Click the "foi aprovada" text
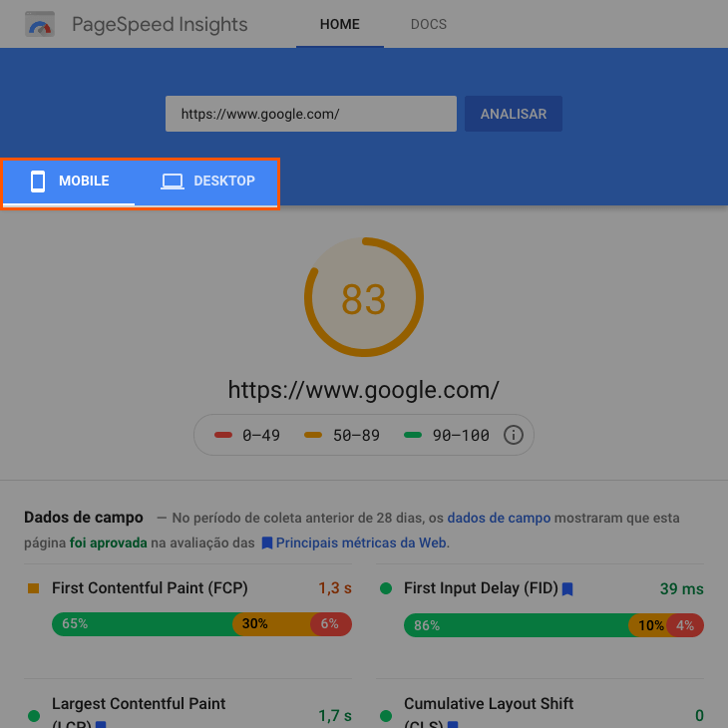 (x=108, y=543)
